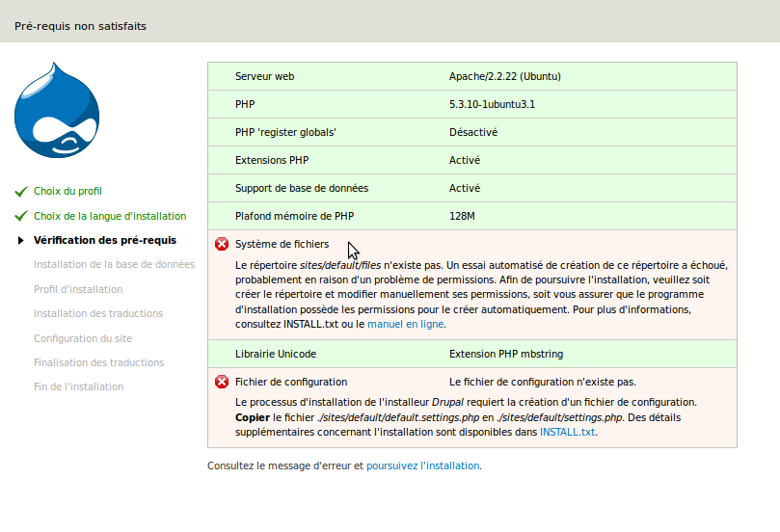780x532 pixels.
Task: Click the Fin de l'installation step
Action: point(78,386)
